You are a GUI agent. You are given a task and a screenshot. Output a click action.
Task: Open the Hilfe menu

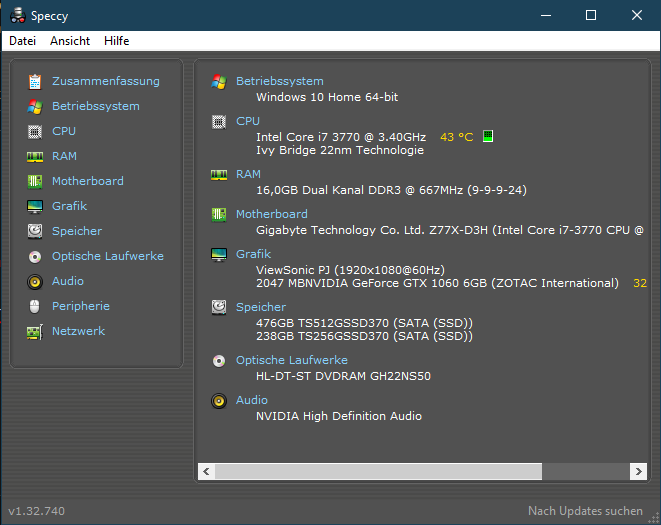pos(116,41)
